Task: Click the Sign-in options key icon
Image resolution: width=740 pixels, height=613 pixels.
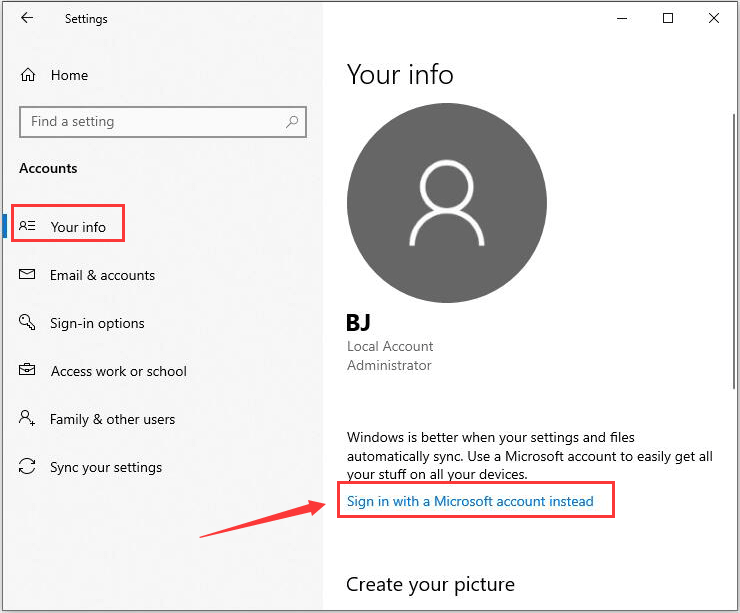Action: (x=27, y=322)
